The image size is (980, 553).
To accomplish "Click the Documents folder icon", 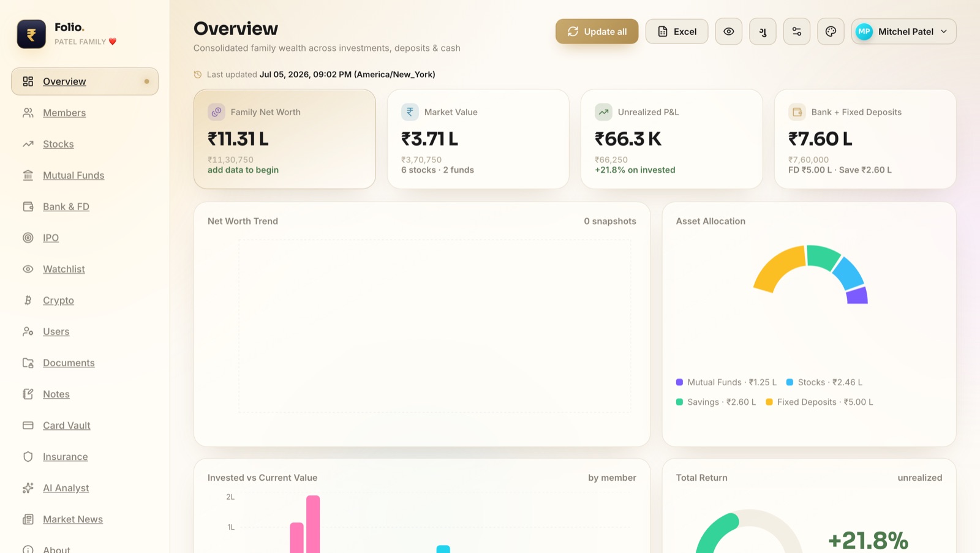I will (x=28, y=363).
